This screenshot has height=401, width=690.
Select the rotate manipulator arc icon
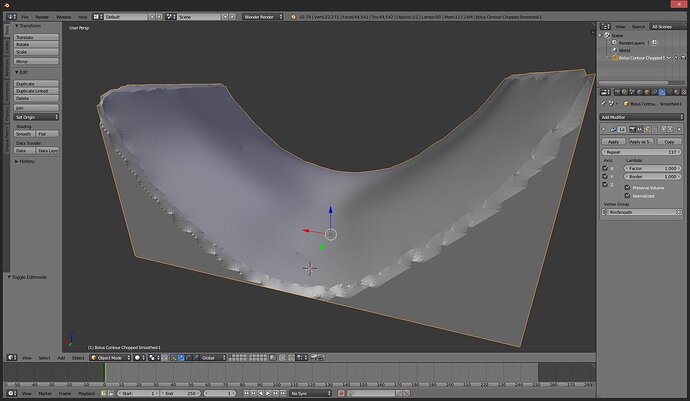point(189,357)
